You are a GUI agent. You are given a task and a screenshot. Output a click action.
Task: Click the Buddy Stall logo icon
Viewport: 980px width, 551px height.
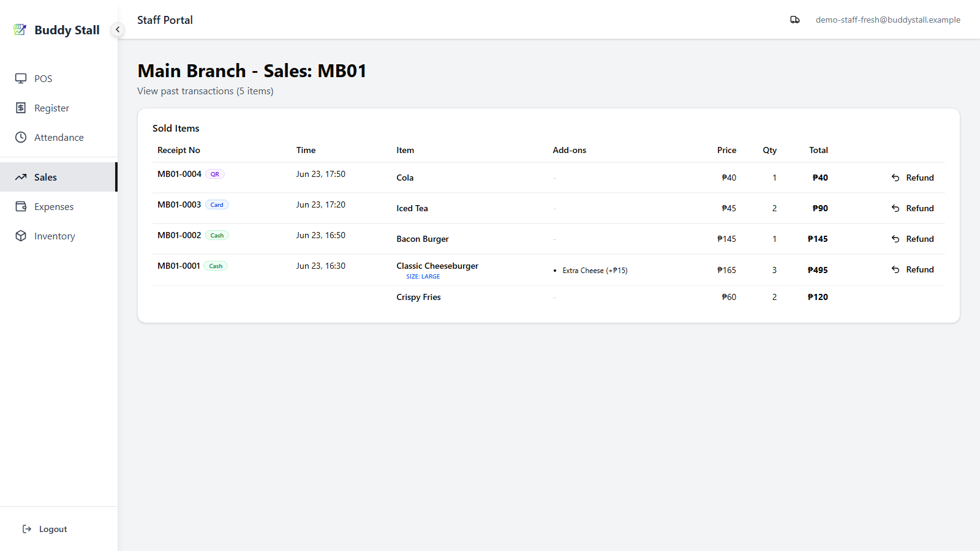point(20,29)
